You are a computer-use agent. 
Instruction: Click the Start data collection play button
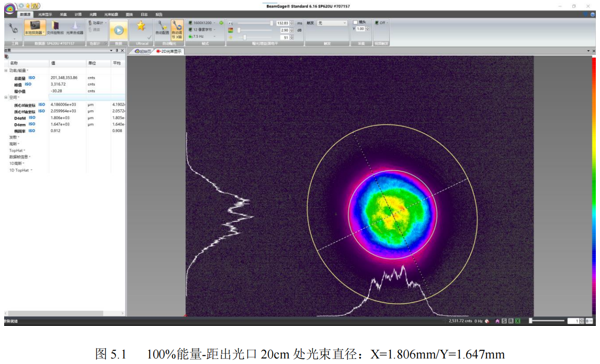click(118, 30)
